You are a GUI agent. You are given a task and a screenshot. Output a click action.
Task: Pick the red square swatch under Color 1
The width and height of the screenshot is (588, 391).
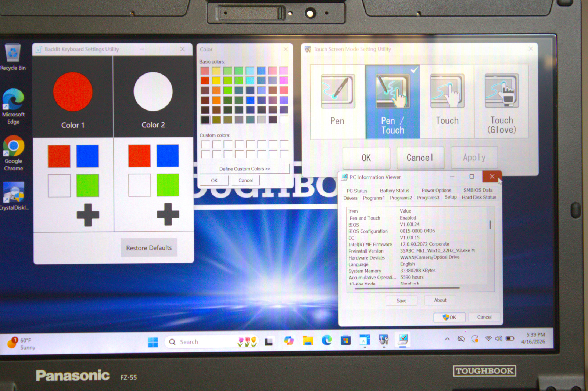click(x=59, y=156)
